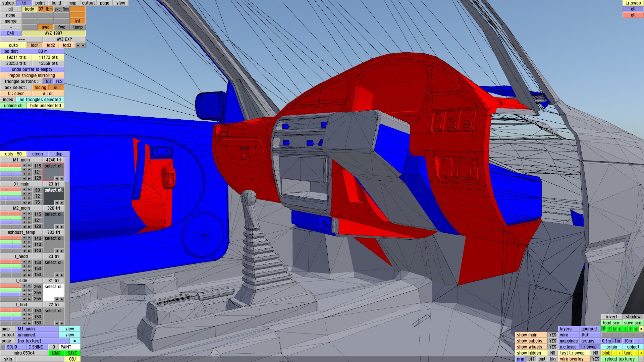The height and width of the screenshot is (362, 644).
Task: Click the green b layer icon
Action: coord(614,329)
